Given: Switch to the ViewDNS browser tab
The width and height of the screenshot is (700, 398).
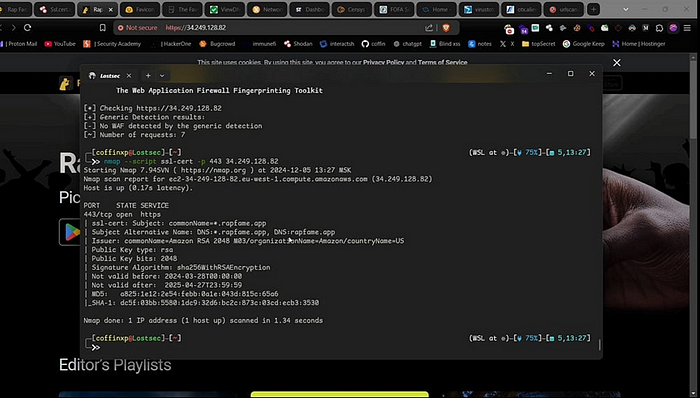Looking at the screenshot, I should pyautogui.click(x=225, y=9).
